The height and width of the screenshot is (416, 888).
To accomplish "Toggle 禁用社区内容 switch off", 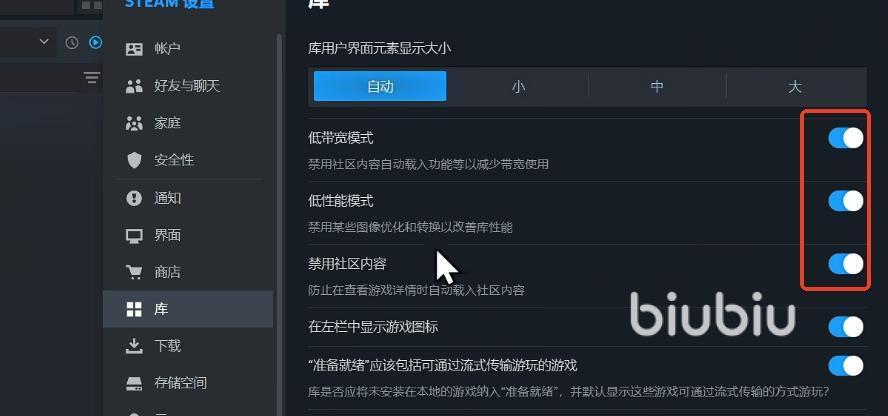I will (846, 264).
